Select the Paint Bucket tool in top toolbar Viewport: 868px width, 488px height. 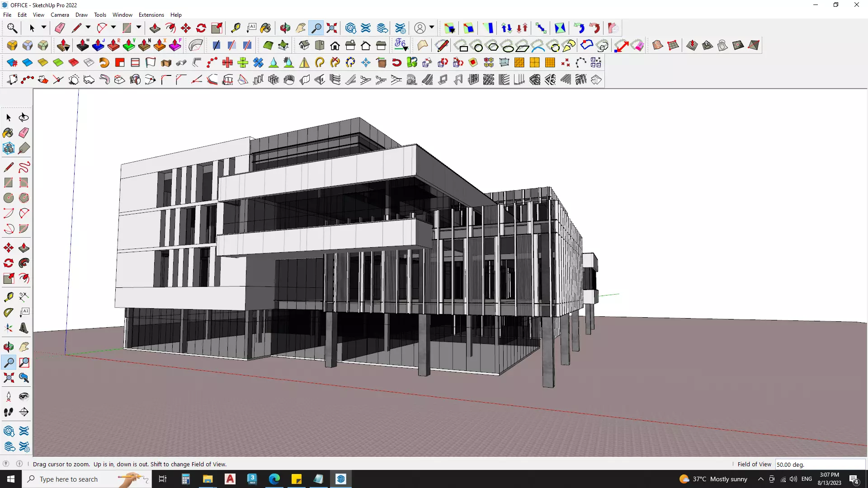click(265, 28)
